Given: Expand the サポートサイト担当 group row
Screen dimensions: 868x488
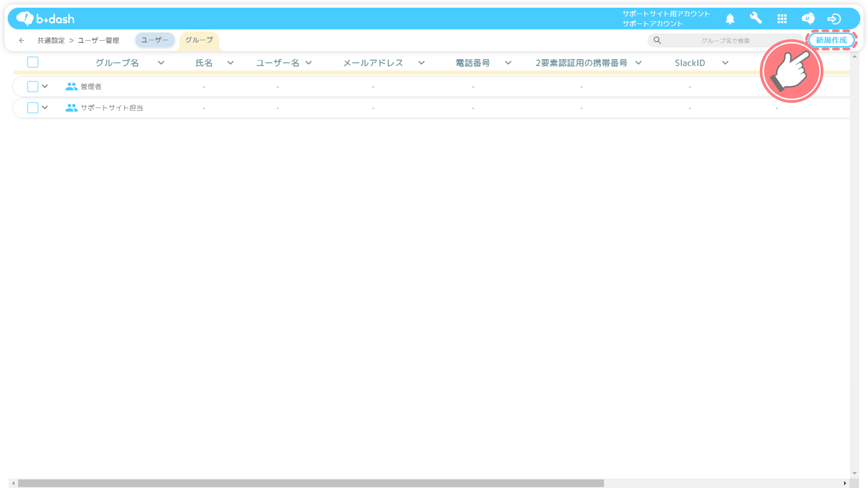Looking at the screenshot, I should 45,108.
